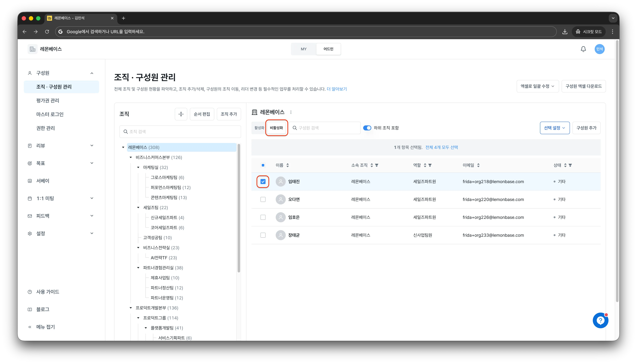
Task: Filter the 소속 조직 column
Action: pos(377,165)
